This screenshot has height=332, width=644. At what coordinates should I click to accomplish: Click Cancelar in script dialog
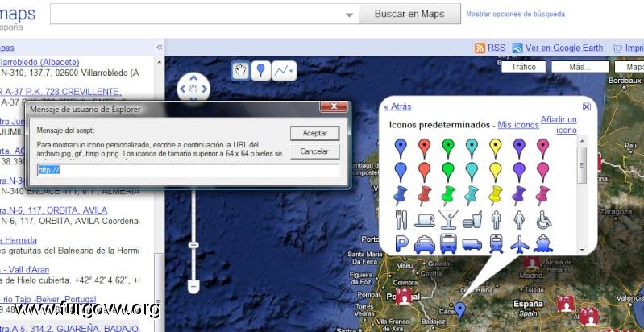click(x=314, y=151)
